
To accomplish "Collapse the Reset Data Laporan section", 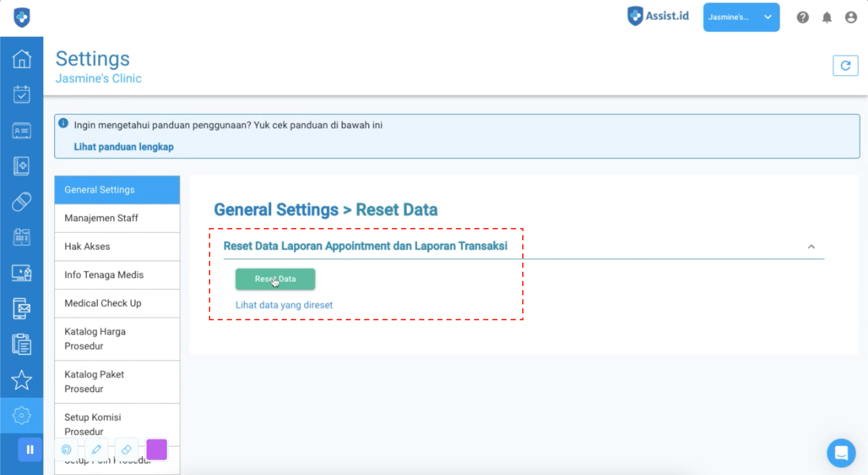I will (x=811, y=247).
